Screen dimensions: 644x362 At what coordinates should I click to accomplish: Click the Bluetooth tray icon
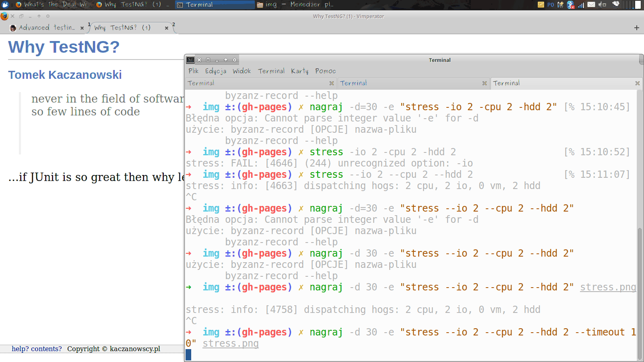570,5
